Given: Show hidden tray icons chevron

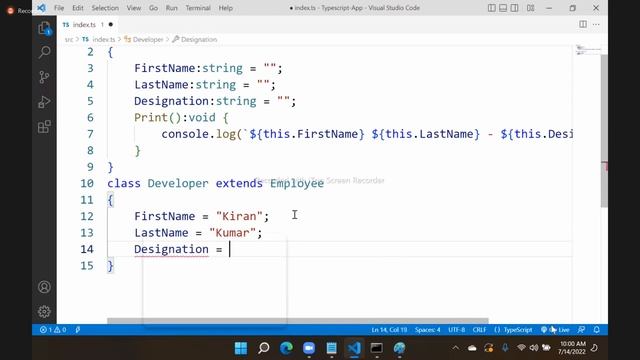Looking at the screenshot, I should (x=456, y=348).
